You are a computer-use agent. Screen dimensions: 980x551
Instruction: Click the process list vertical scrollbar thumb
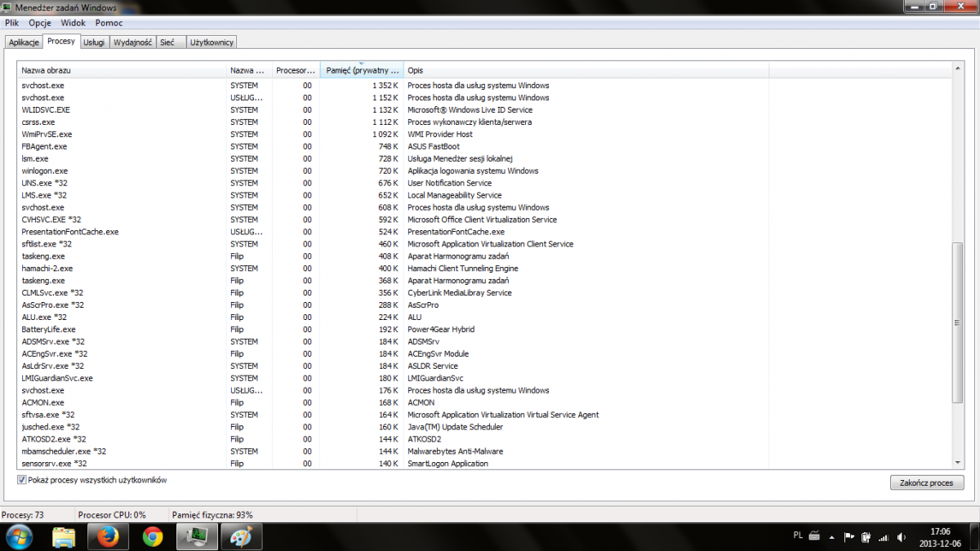pos(957,323)
